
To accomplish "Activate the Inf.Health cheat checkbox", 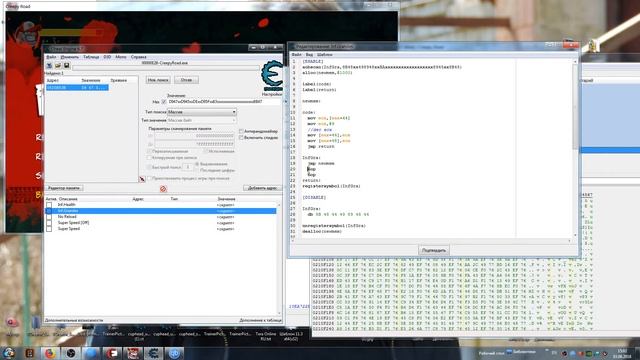I will pyautogui.click(x=49, y=204).
